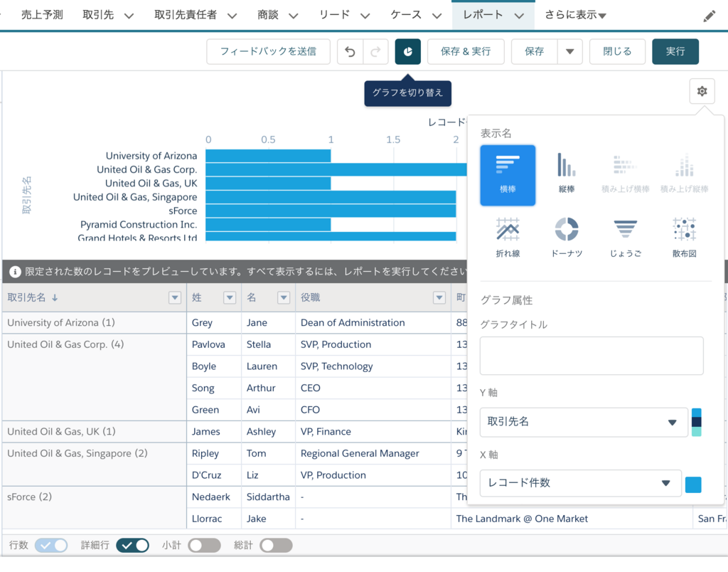Expand the 取引先 tab chevron
728x572 pixels.
129,16
